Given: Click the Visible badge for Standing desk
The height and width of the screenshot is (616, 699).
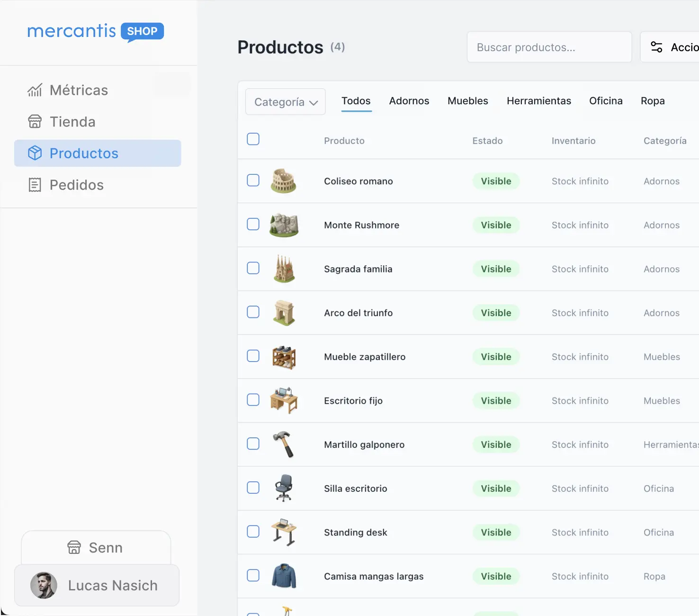Looking at the screenshot, I should (x=496, y=532).
